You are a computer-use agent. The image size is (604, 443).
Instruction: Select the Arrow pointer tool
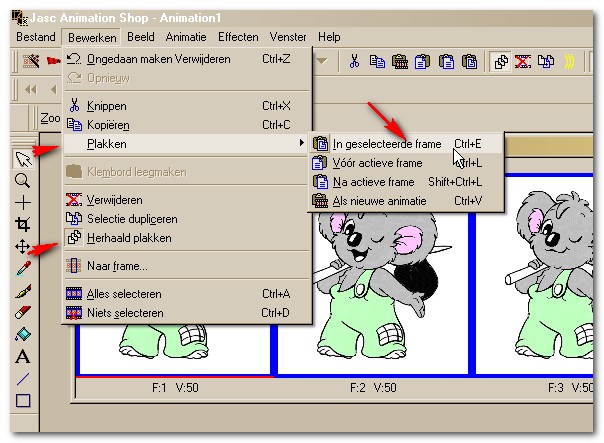[x=23, y=159]
